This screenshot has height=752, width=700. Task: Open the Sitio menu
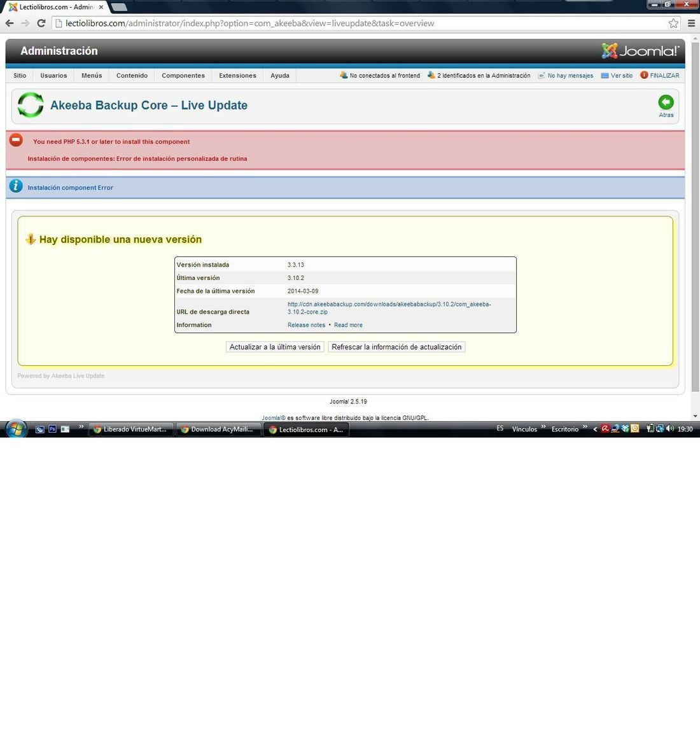pos(20,75)
